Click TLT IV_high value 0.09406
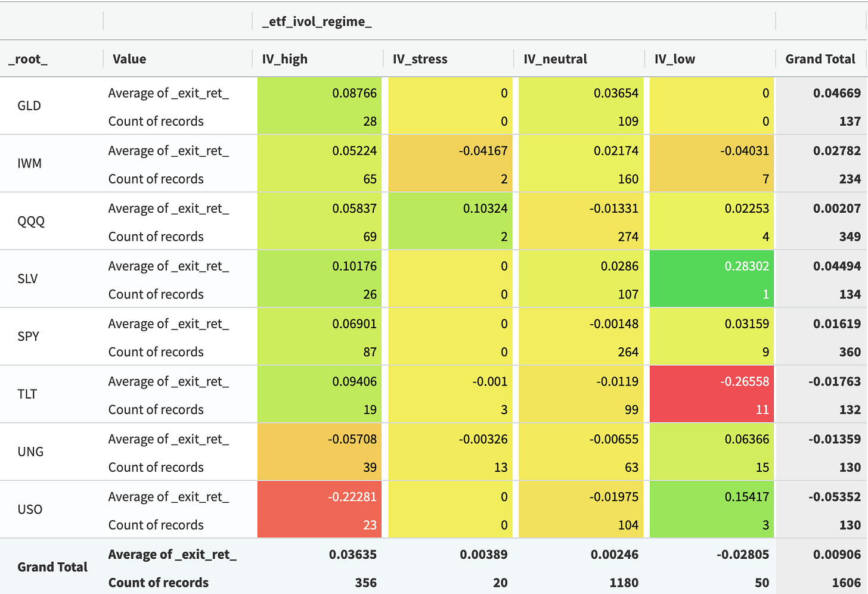 355,381
